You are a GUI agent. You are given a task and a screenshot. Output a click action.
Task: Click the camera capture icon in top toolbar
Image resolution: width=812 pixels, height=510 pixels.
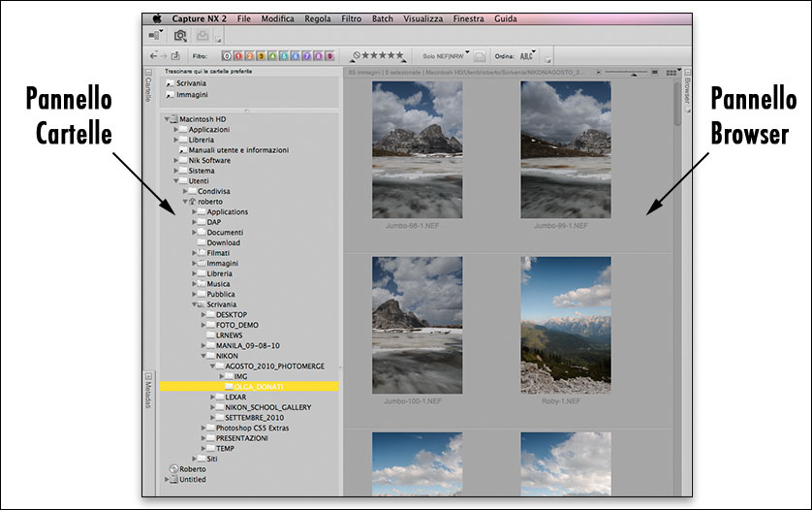click(x=180, y=35)
